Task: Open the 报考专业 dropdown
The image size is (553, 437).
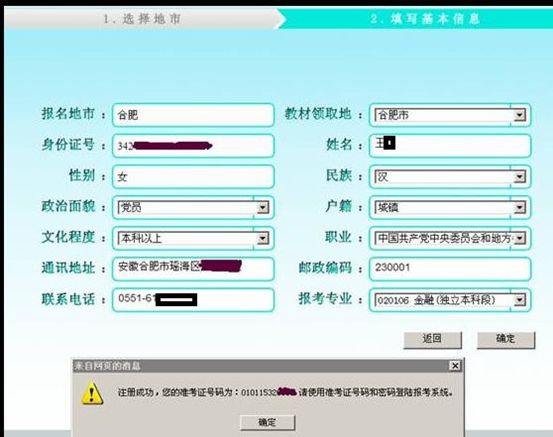Action: (519, 300)
